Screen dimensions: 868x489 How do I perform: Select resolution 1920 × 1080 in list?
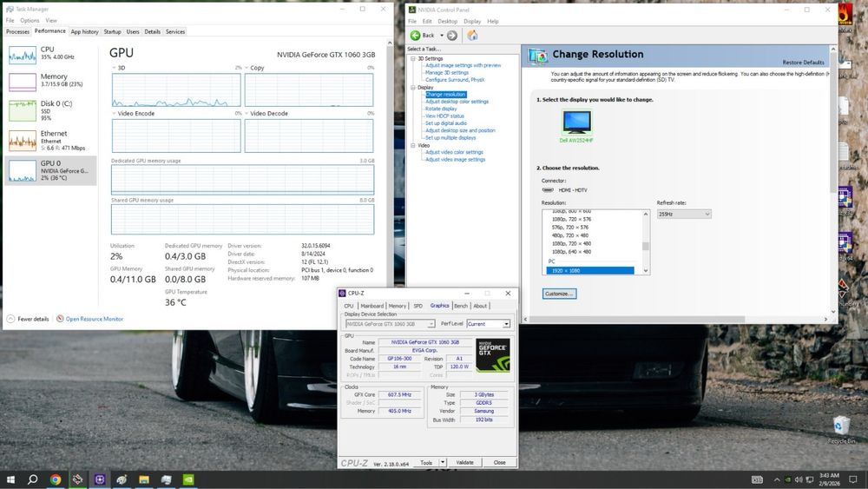(x=590, y=271)
